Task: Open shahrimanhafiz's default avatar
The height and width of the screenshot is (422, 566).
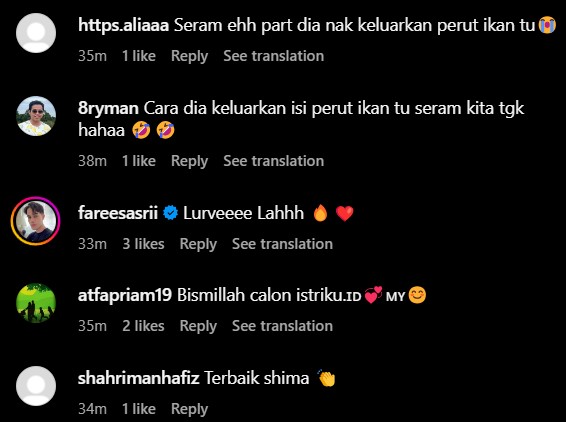Action: (36, 386)
